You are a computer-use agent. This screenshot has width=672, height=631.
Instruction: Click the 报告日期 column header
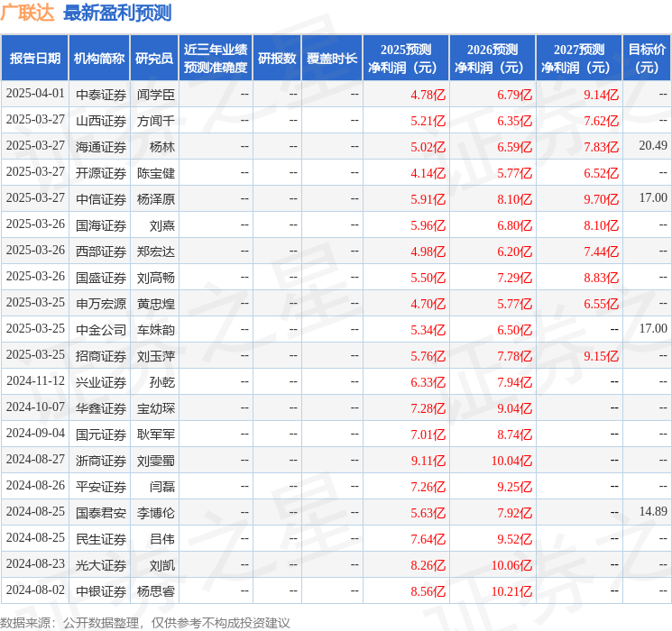click(35, 59)
